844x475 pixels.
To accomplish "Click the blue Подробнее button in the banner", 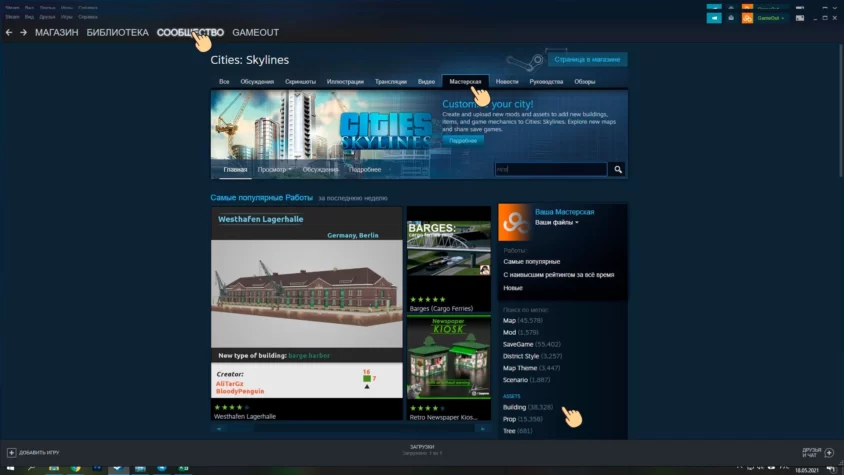I will click(463, 141).
